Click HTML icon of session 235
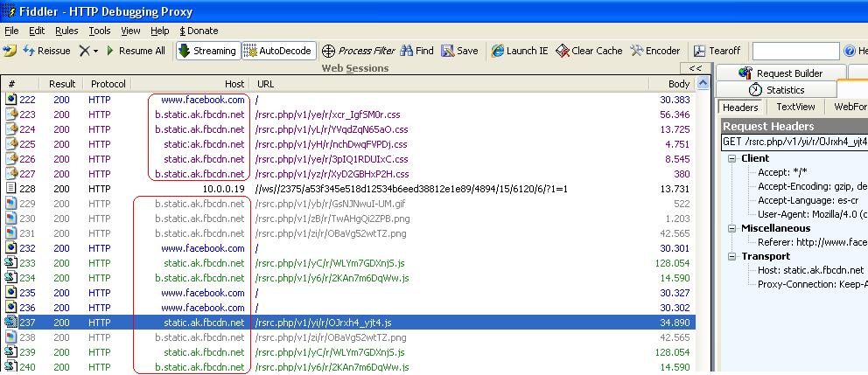 coord(11,293)
